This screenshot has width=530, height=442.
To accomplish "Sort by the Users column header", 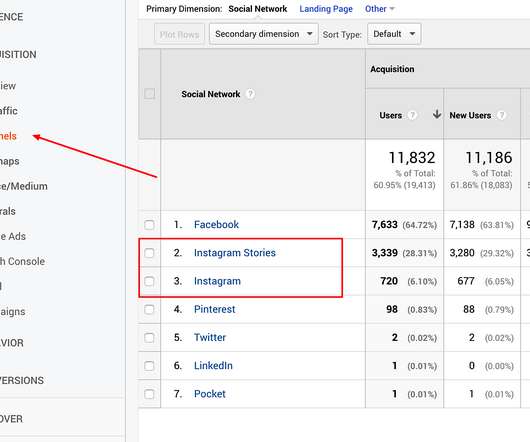I will point(391,116).
